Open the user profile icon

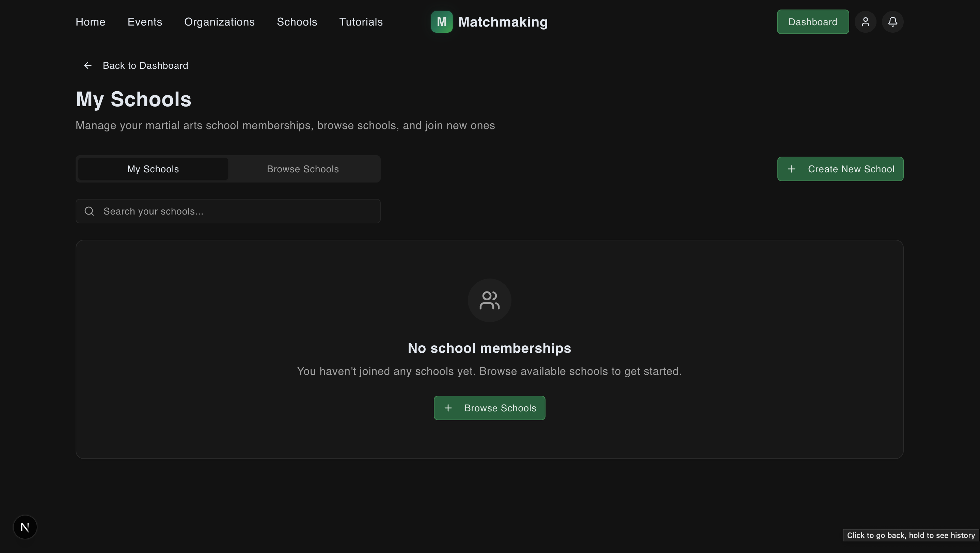pos(865,22)
